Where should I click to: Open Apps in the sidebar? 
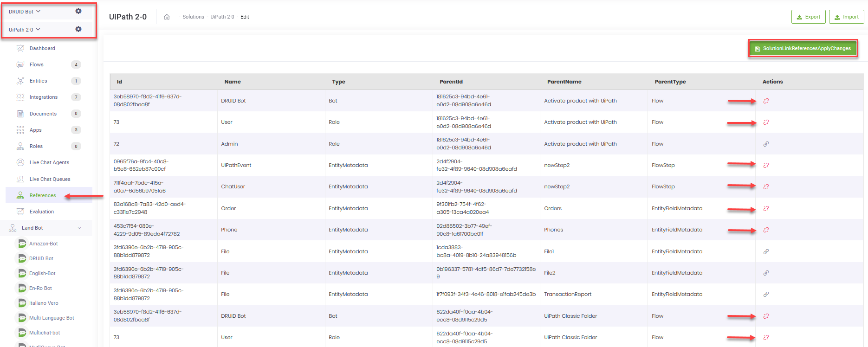36,130
